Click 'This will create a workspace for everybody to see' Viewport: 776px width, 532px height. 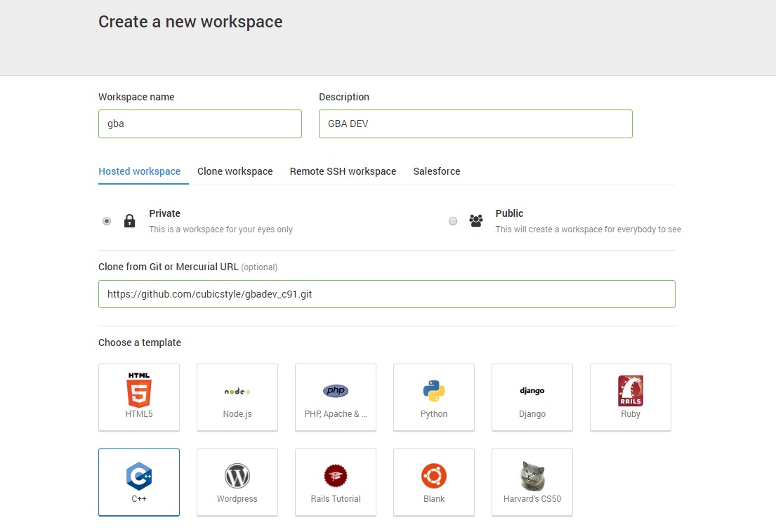click(x=588, y=230)
